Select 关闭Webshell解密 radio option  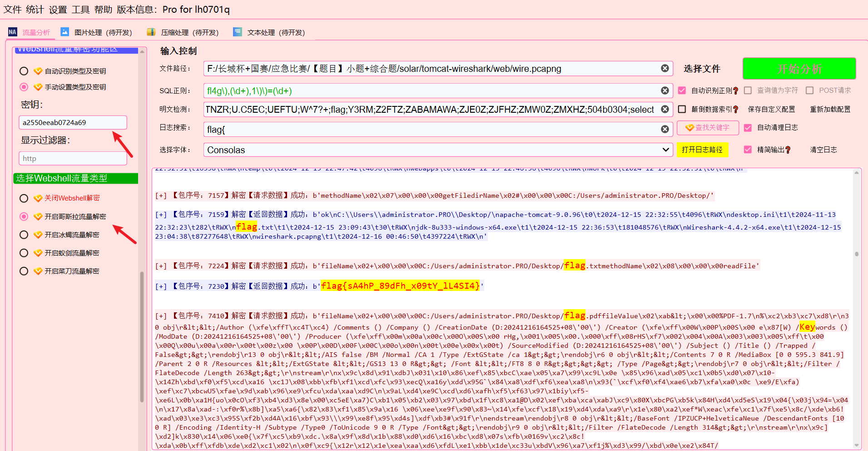point(24,198)
